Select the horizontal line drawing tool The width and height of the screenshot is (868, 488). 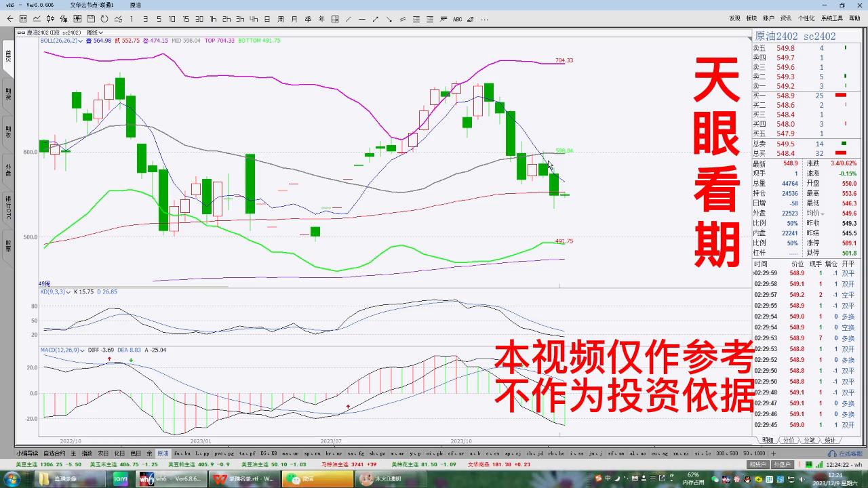tap(362, 19)
